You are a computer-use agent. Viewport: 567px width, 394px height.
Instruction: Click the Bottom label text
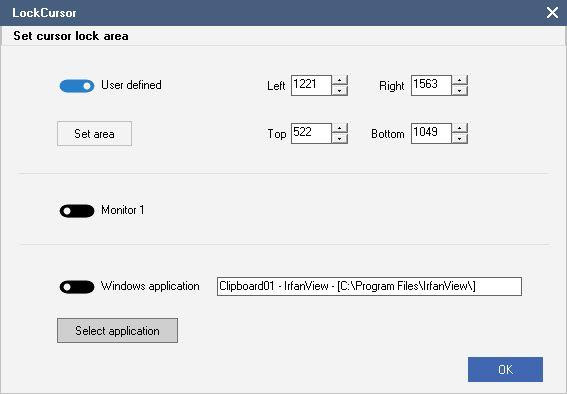coord(388,134)
